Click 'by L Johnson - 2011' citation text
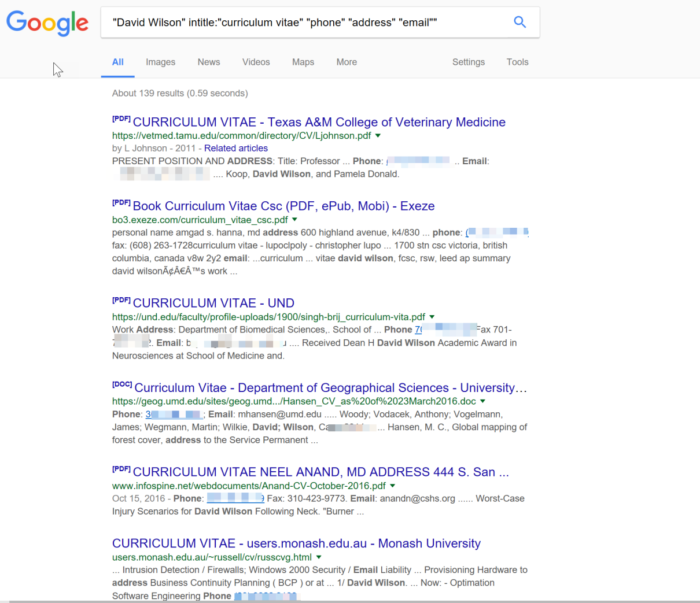Image resolution: width=700 pixels, height=603 pixels. tap(154, 148)
